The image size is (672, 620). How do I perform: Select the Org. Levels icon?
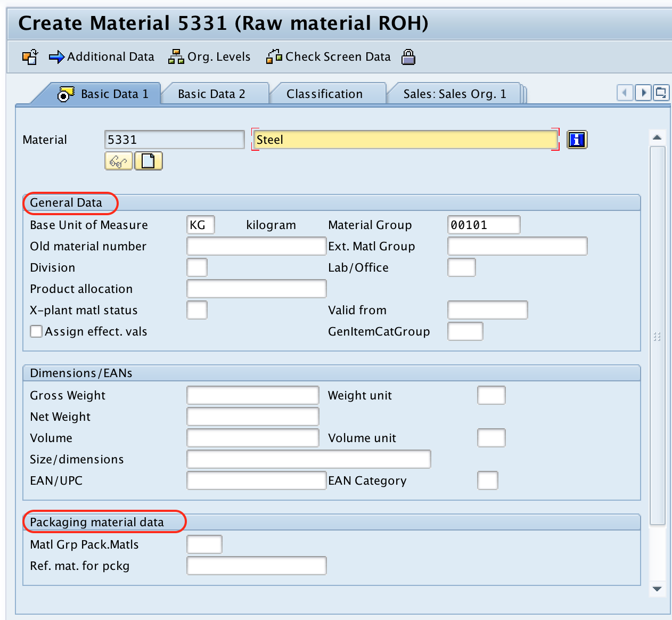176,56
